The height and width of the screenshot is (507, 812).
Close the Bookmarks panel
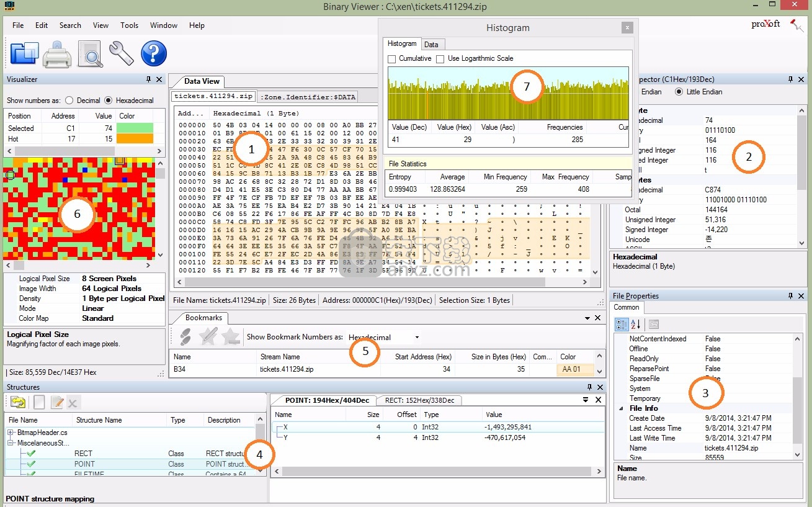point(597,318)
